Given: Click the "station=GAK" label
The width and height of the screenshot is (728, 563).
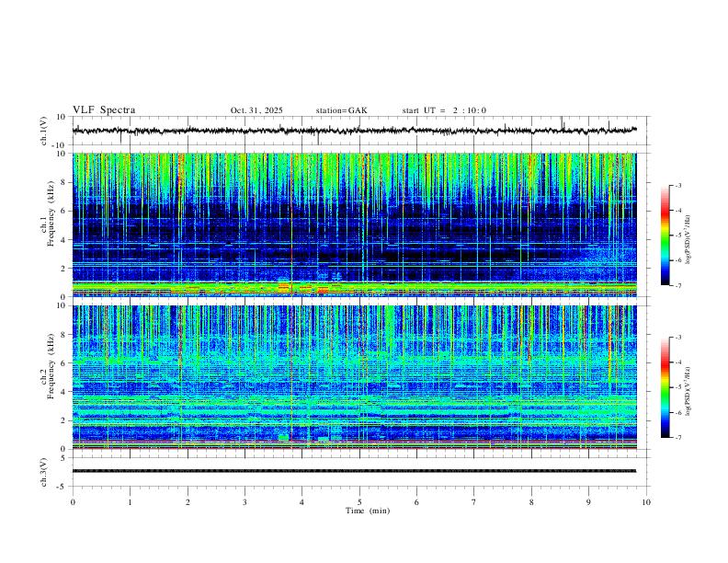Looking at the screenshot, I should 341,110.
